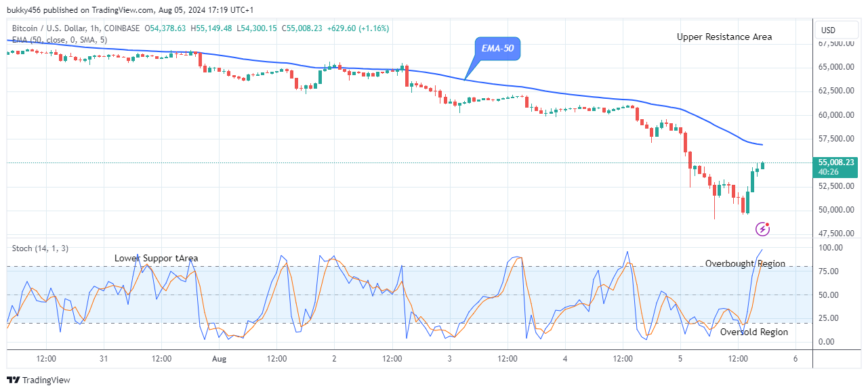Click the Stoch (14, 1, 3) indicator legend
This screenshot has height=392, width=868.
coord(39,248)
